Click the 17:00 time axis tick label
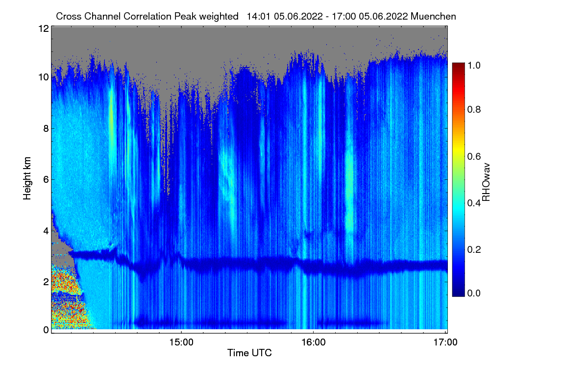Viewport: 588px width, 392px height. [x=445, y=342]
